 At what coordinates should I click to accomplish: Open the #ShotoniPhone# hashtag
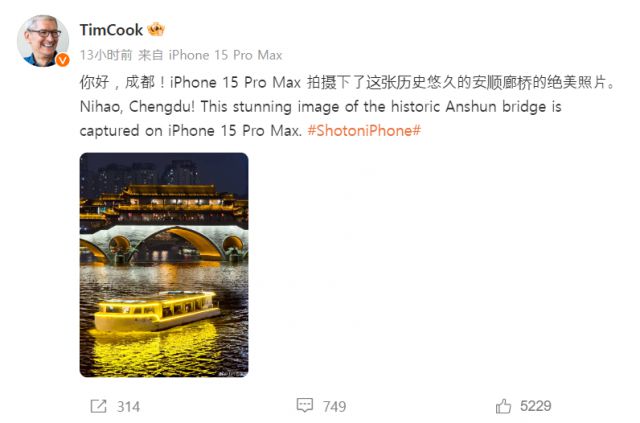[364, 131]
